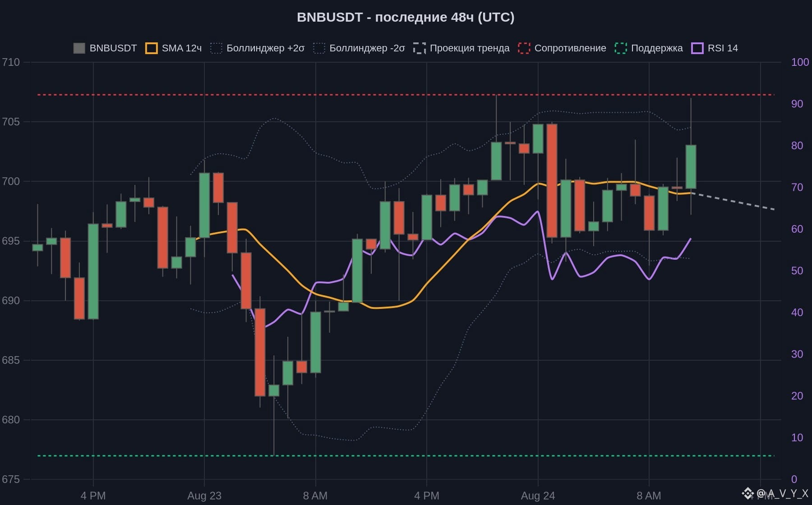The image size is (812, 505).
Task: Click the orange SMA 12ч legend swatch
Action: tap(152, 48)
